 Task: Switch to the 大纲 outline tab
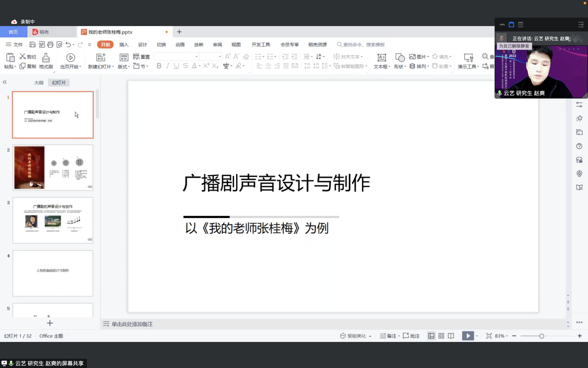point(39,83)
